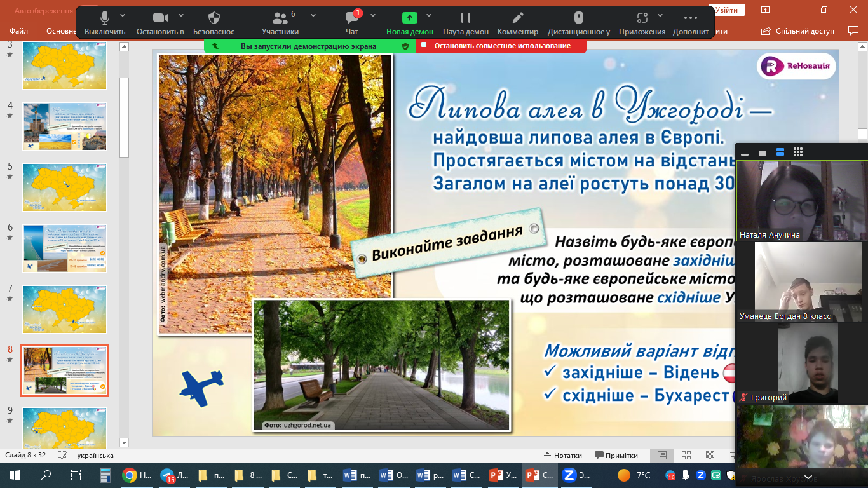Click spell-check icon in status bar
The height and width of the screenshot is (488, 868).
tap(62, 455)
